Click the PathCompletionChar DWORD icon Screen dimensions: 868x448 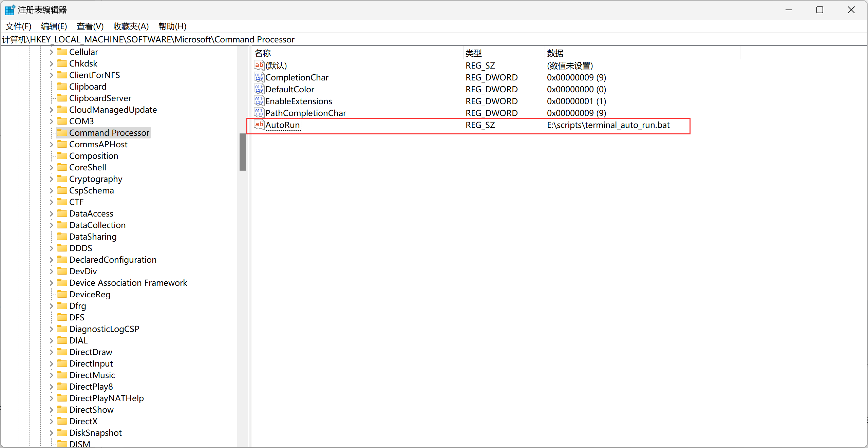(259, 113)
